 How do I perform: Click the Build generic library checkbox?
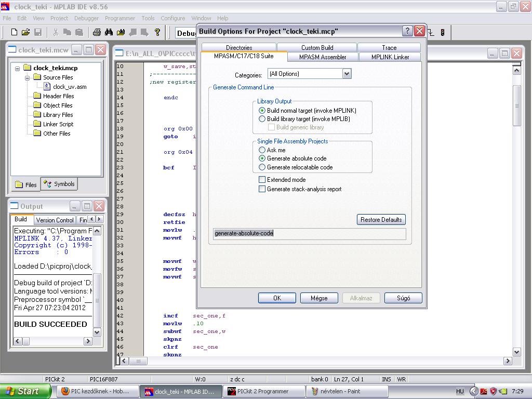(271, 127)
